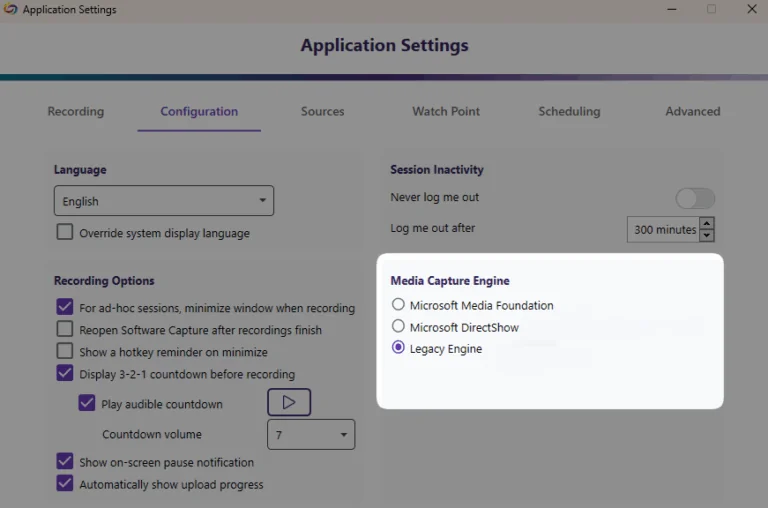Viewport: 768px width, 508px height.
Task: Click the Log me out after label
Action: (432, 228)
